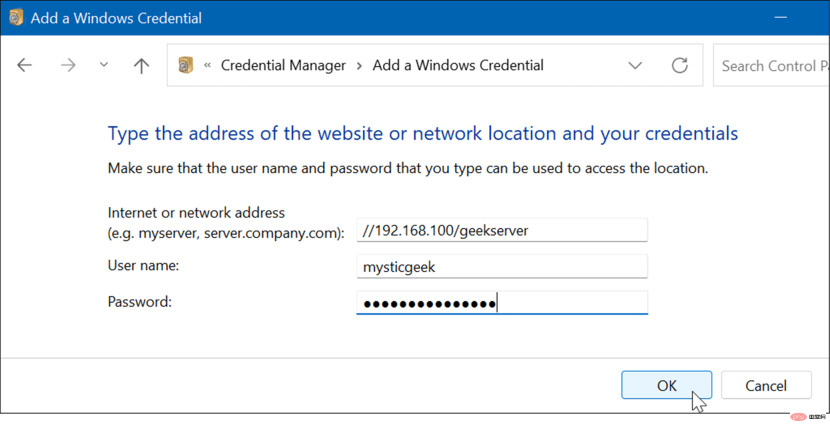
Task: Click the Search Control Panel box
Action: 771,65
